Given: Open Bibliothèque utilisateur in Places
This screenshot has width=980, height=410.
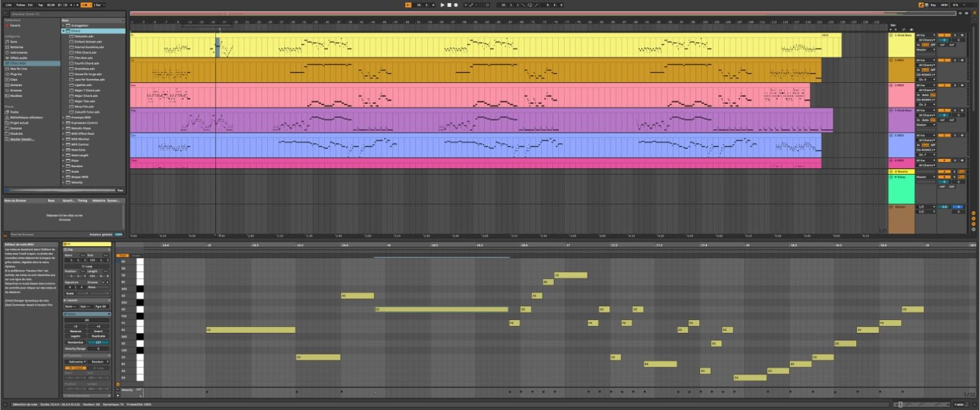Looking at the screenshot, I should pos(27,117).
